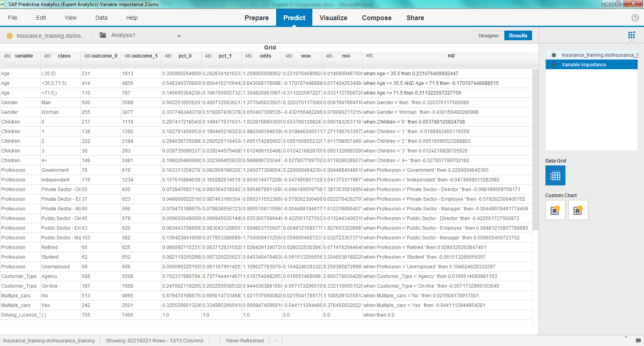Select the 'Man' class cell

tap(60, 103)
